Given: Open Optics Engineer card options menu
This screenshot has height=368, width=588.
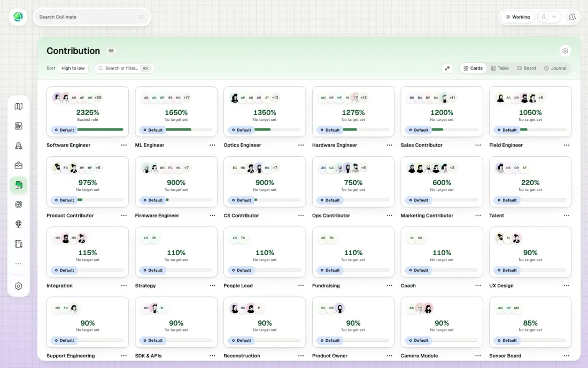Looking at the screenshot, I should (301, 145).
